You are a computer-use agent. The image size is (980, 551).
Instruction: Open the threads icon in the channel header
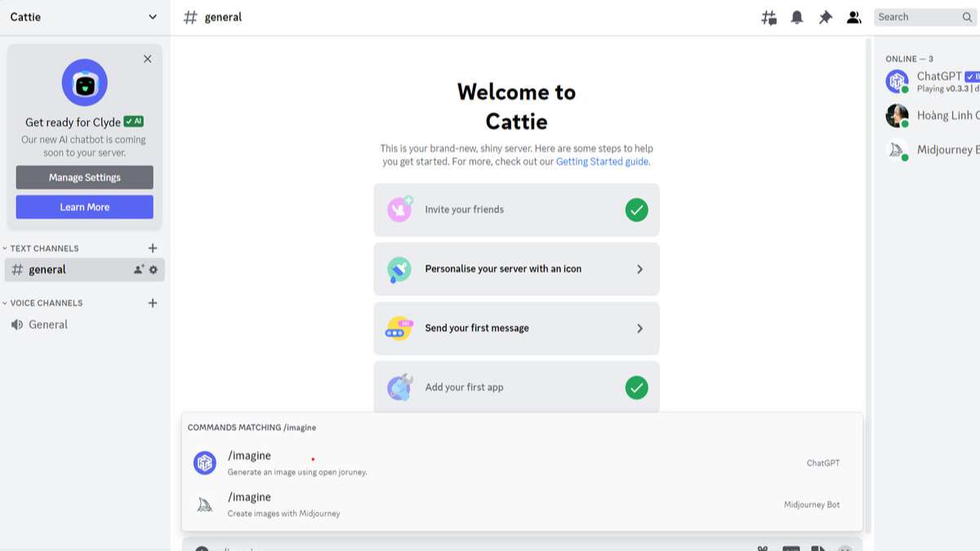tap(768, 16)
